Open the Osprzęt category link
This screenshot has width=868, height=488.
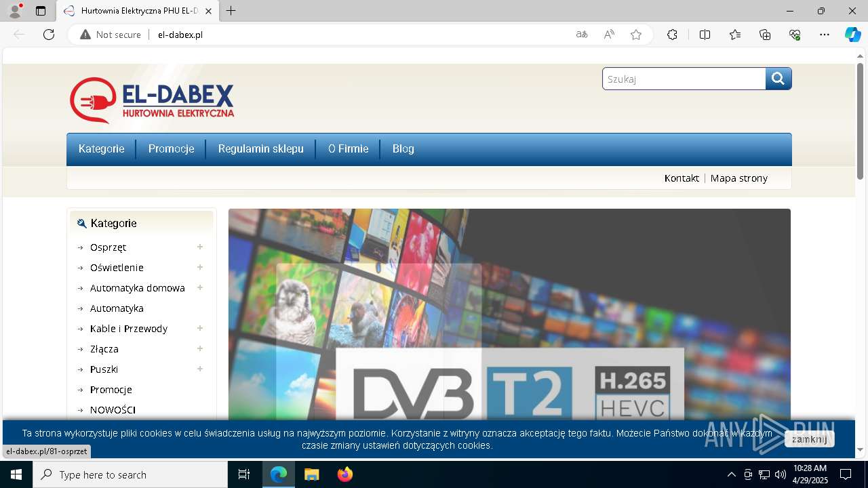(108, 247)
